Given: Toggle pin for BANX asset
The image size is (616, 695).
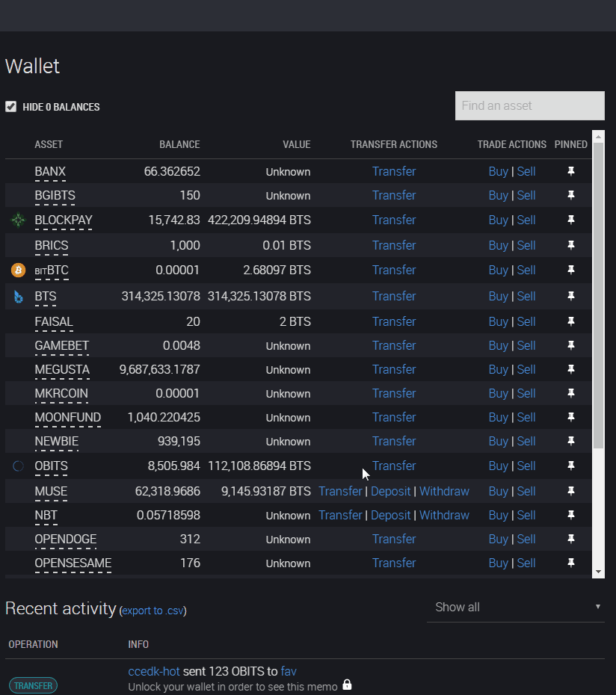Looking at the screenshot, I should pos(571,171).
